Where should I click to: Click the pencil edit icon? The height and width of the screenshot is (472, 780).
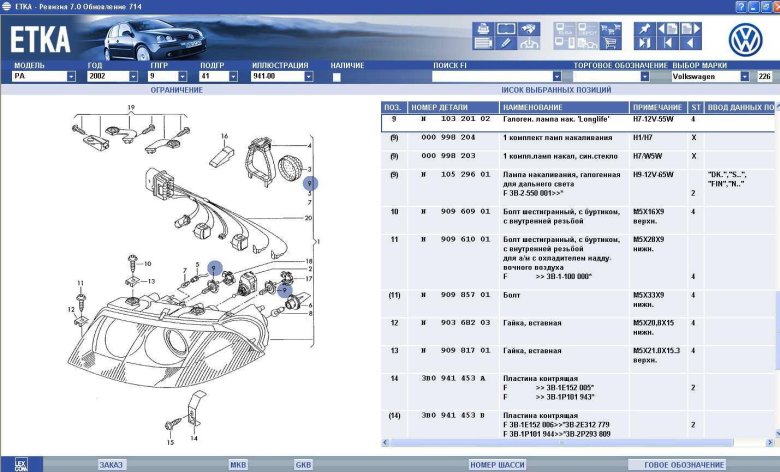coord(506,44)
